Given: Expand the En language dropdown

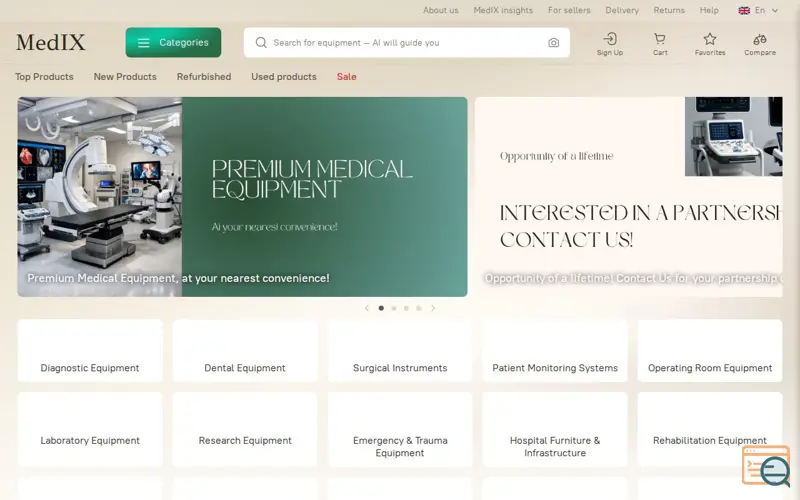Looking at the screenshot, I should coord(759,10).
